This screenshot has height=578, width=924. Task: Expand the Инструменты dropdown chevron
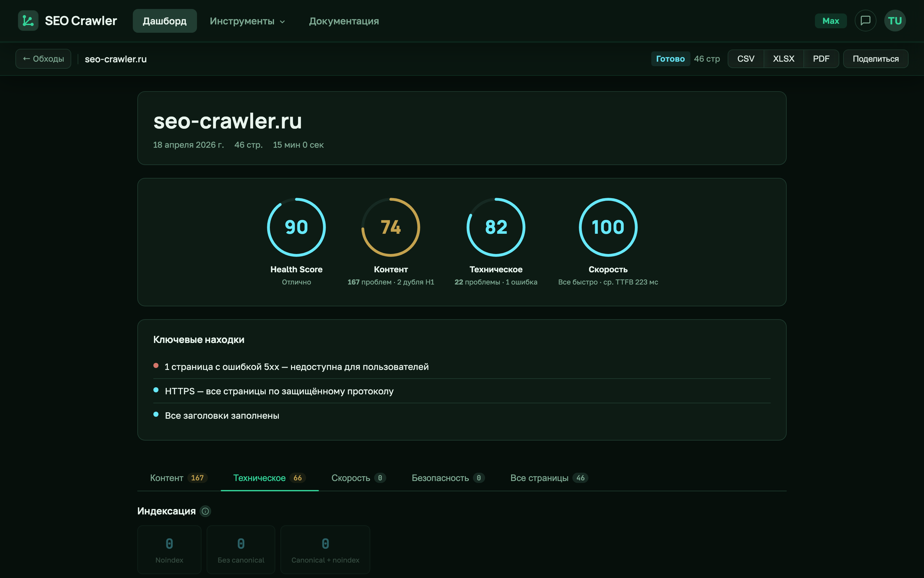pos(283,22)
